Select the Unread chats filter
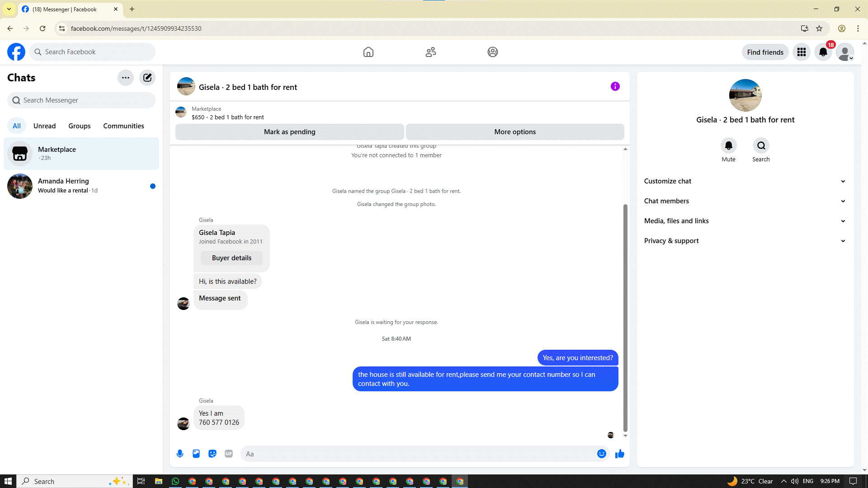 pos(45,126)
